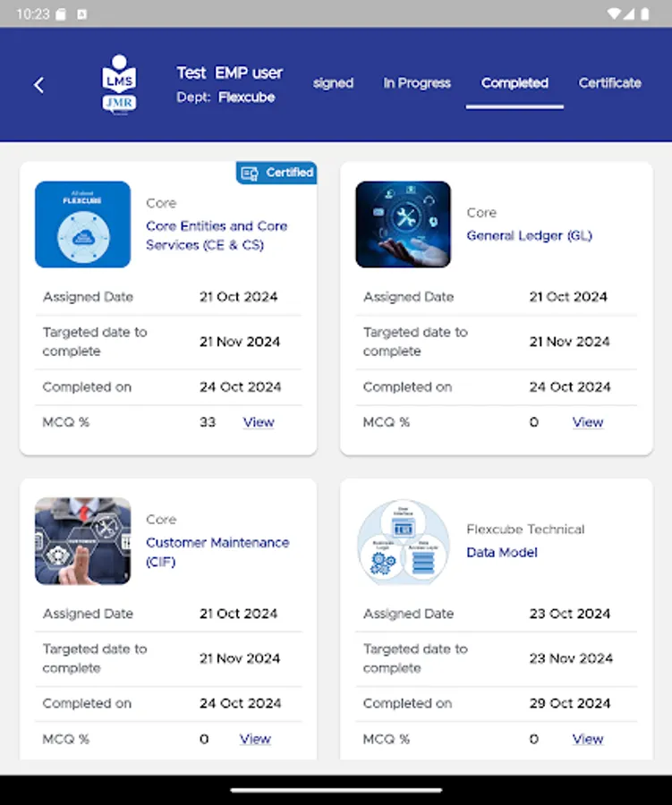The width and height of the screenshot is (672, 805).
Task: Open the SD card notification icon
Action: [x=61, y=14]
